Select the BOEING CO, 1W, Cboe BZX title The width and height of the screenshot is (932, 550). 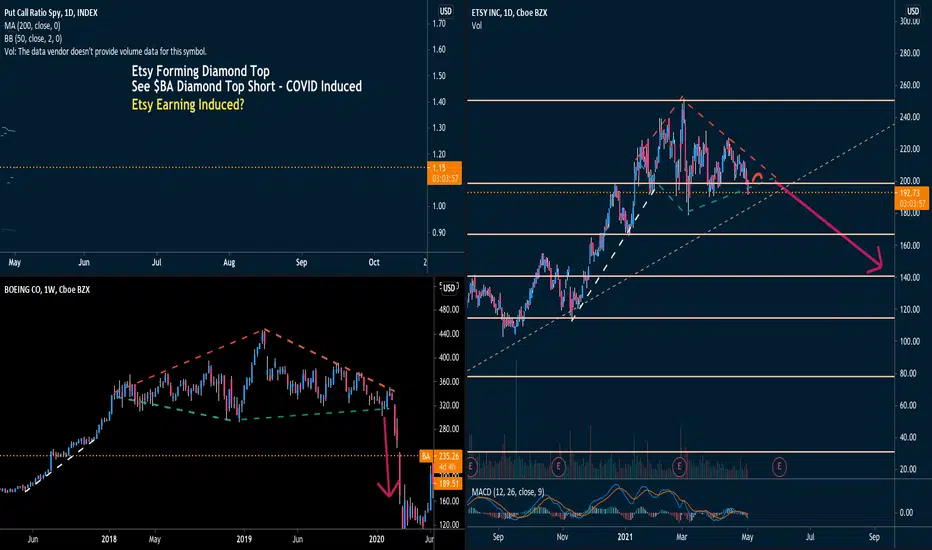47,290
